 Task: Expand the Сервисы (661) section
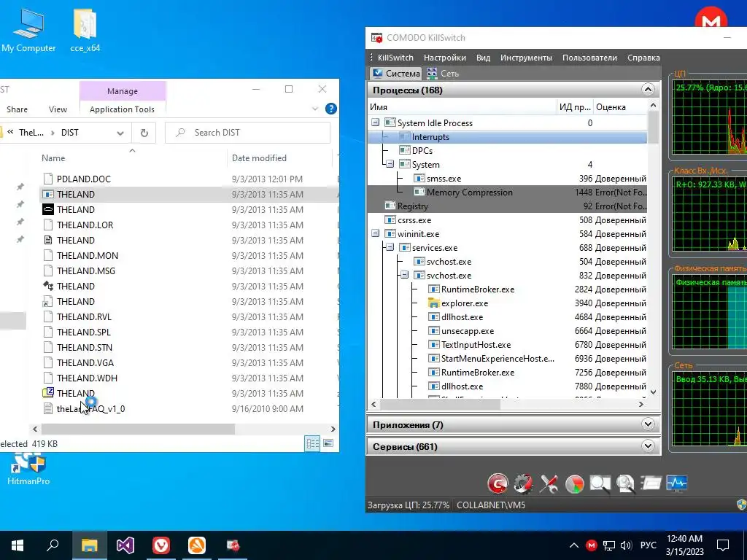point(648,446)
